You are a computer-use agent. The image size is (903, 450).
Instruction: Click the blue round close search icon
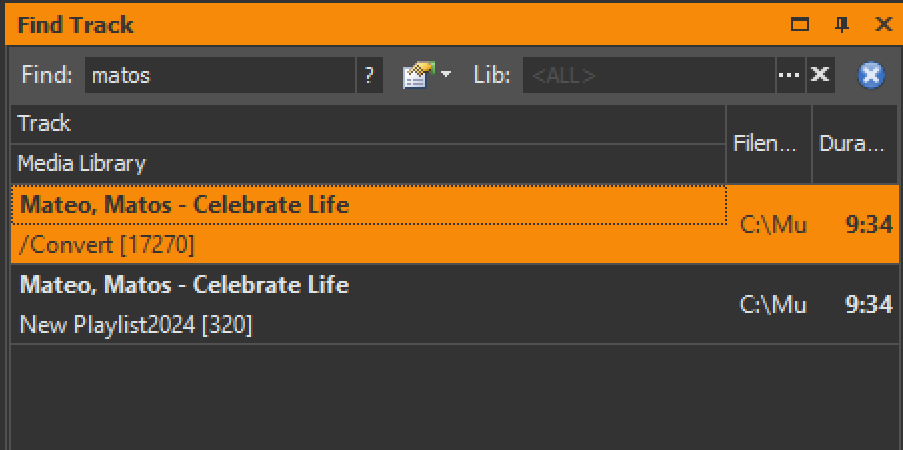pyautogui.click(x=871, y=75)
